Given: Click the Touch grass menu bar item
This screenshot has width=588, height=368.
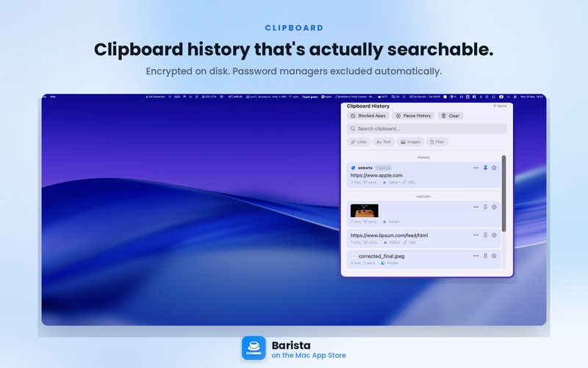Looking at the screenshot, I should pyautogui.click(x=309, y=97).
